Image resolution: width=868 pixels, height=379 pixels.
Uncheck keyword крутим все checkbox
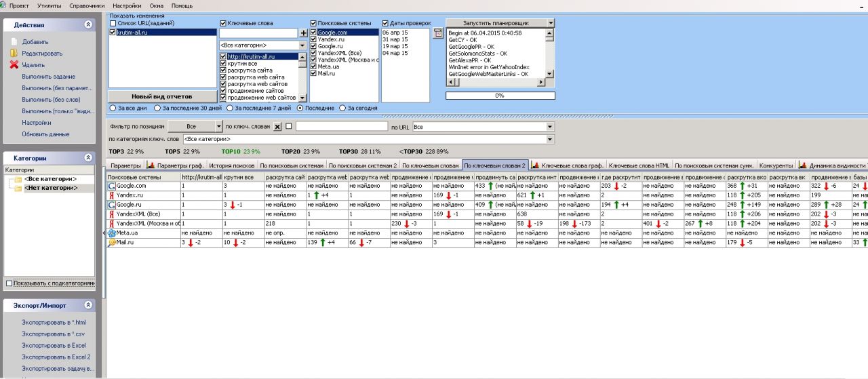click(x=223, y=64)
